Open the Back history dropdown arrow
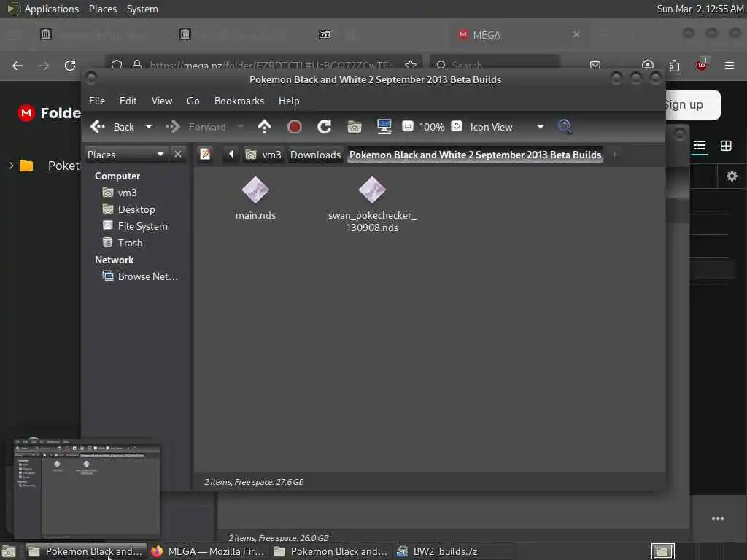Viewport: 747px width, 560px height. pos(149,127)
